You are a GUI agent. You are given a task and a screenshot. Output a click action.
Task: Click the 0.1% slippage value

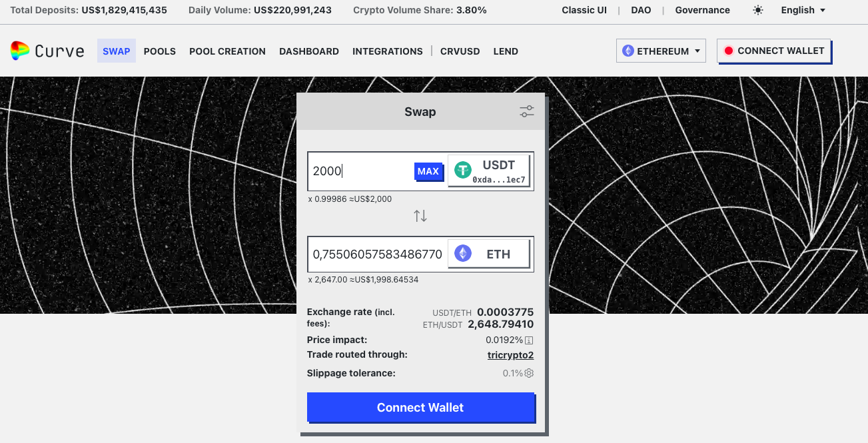point(513,373)
